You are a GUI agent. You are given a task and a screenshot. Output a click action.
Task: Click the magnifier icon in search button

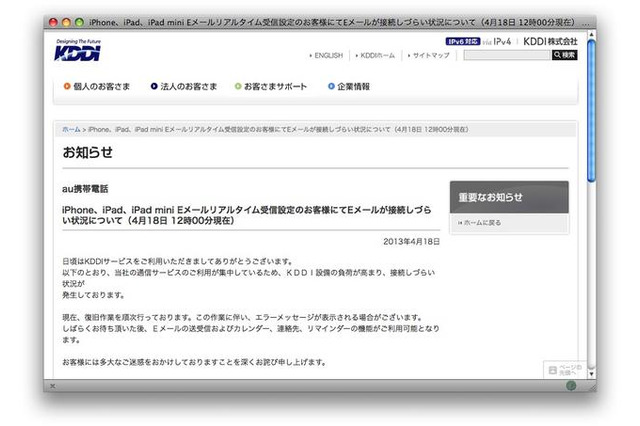pyautogui.click(x=558, y=55)
